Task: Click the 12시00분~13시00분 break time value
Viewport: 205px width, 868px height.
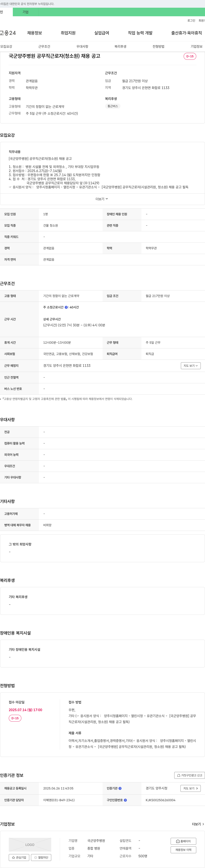Action: coord(57,343)
